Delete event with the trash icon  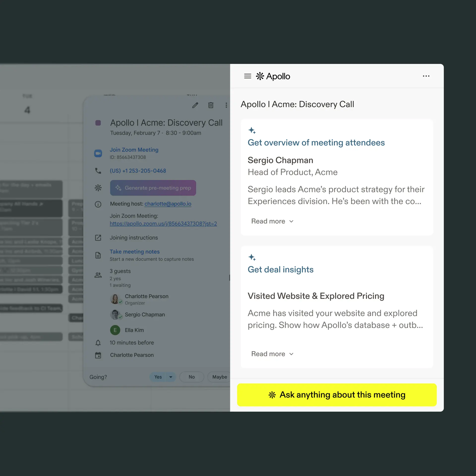click(x=211, y=105)
